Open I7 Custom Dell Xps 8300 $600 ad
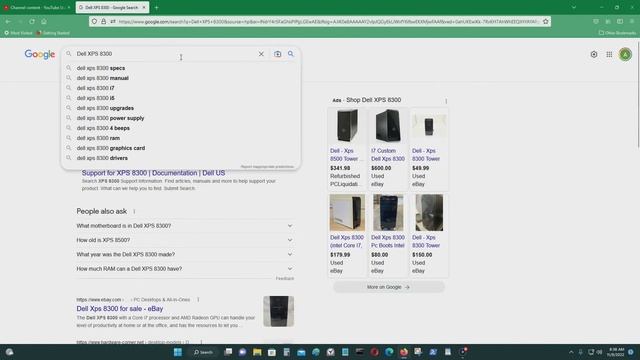 (x=388, y=149)
